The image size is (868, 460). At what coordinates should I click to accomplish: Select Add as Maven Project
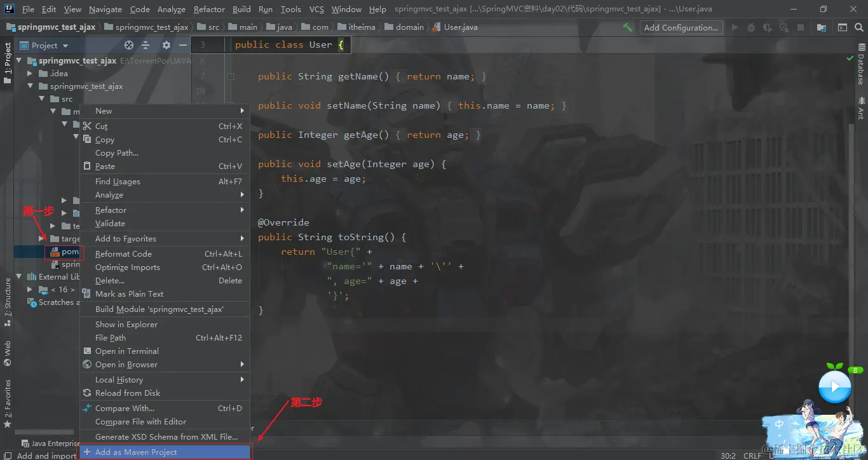[165, 452]
